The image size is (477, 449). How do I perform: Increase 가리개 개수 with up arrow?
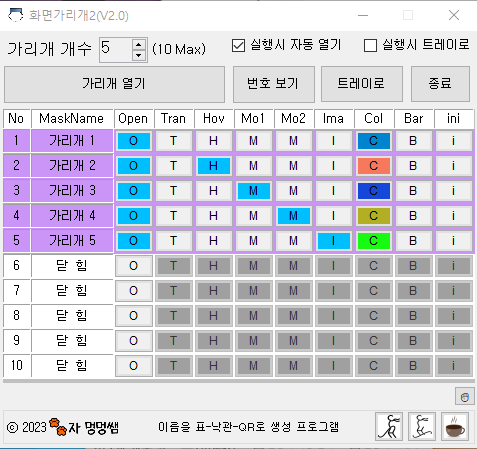coord(139,44)
